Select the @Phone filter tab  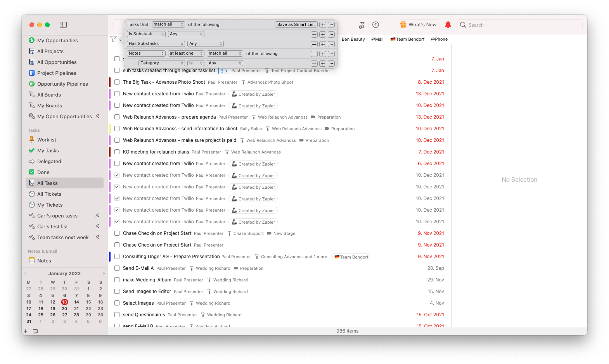pos(439,39)
